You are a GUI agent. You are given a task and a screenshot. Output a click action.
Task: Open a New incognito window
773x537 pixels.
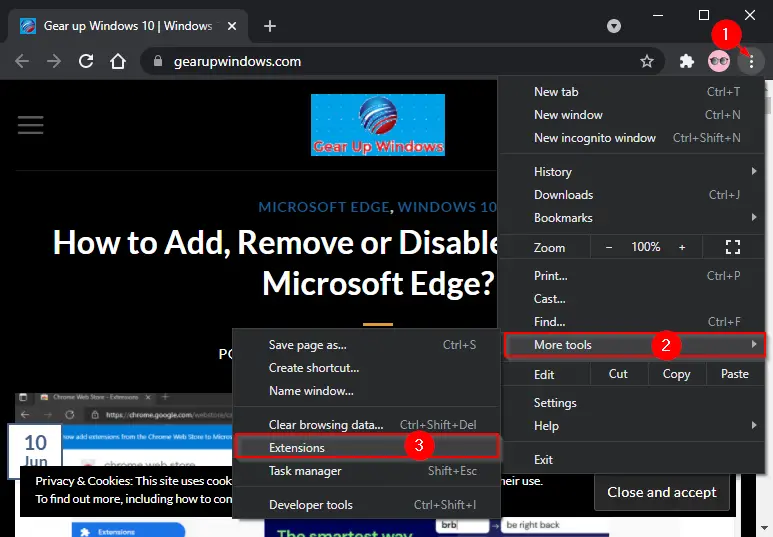[634, 138]
